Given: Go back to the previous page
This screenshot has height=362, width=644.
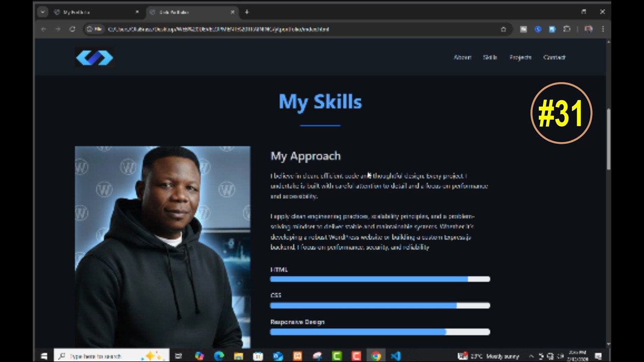Looking at the screenshot, I should pyautogui.click(x=43, y=29).
